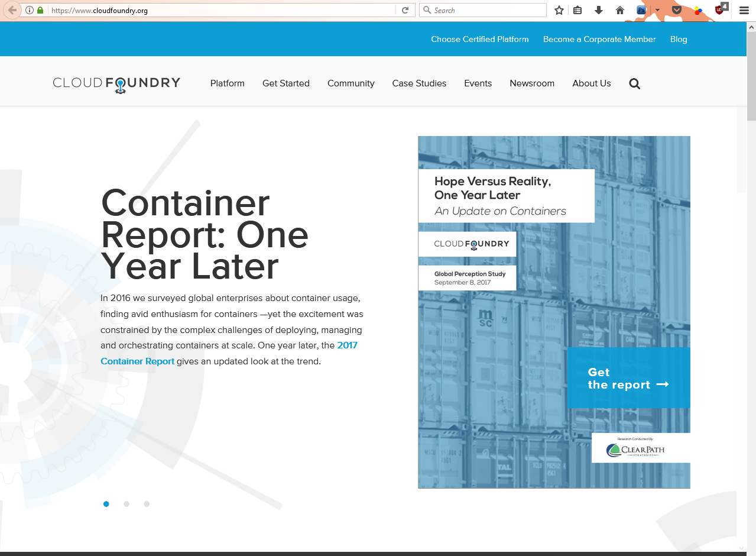Image resolution: width=756 pixels, height=556 pixels.
Task: Focus the browser Search input field
Action: [483, 10]
